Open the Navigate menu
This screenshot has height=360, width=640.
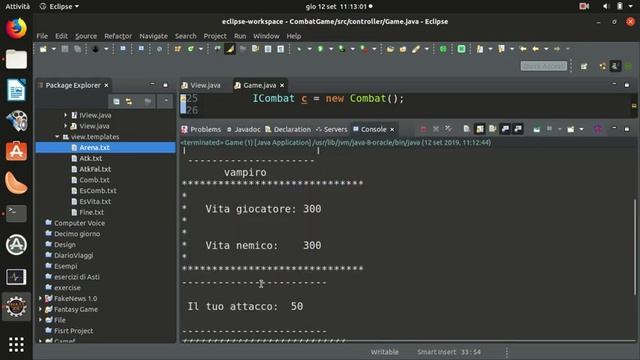coord(153,36)
